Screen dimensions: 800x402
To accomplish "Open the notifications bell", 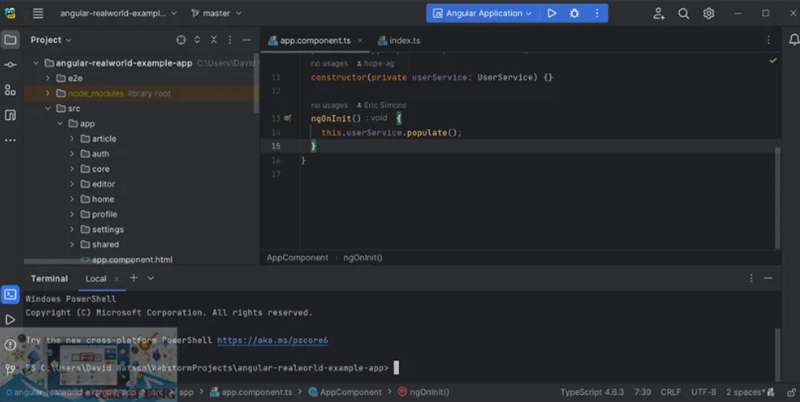I will [794, 40].
